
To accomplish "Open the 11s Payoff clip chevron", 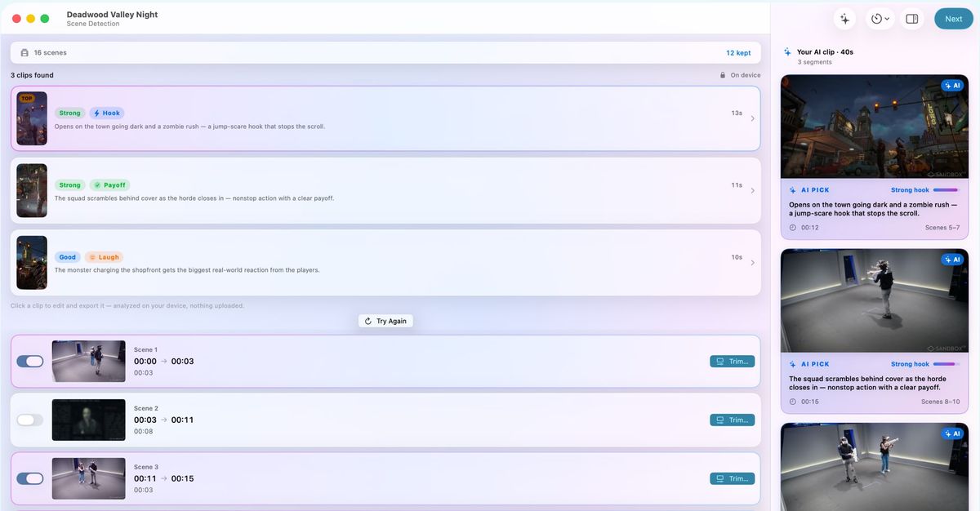I will click(752, 190).
